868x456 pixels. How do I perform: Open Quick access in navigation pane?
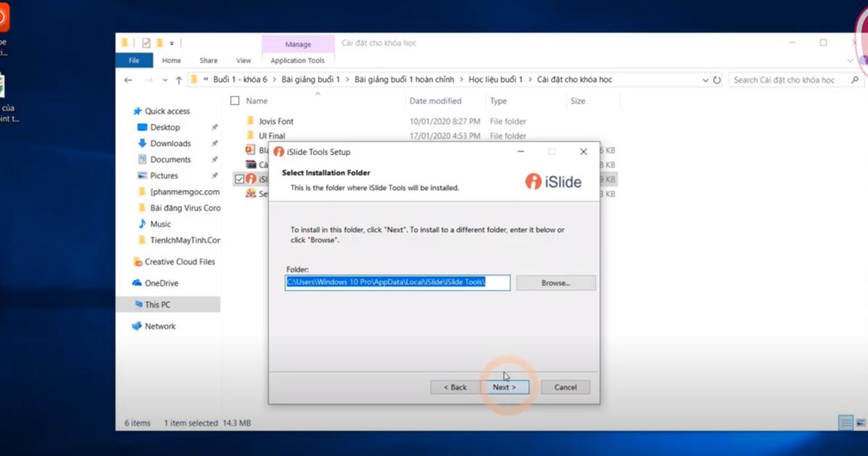pyautogui.click(x=167, y=111)
